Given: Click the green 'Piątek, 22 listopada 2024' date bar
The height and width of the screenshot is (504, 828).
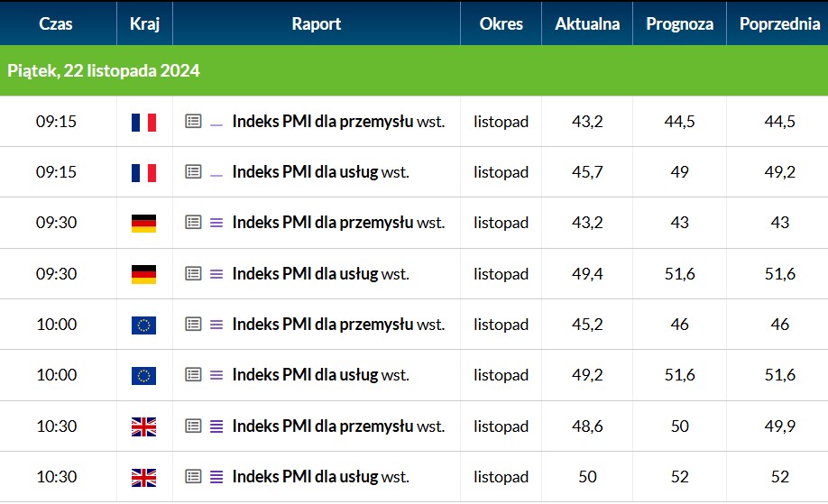Looking at the screenshot, I should point(414,70).
